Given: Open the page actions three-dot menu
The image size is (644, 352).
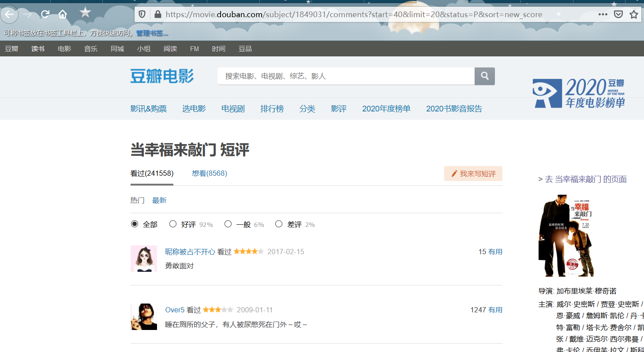Looking at the screenshot, I should coord(603,14).
